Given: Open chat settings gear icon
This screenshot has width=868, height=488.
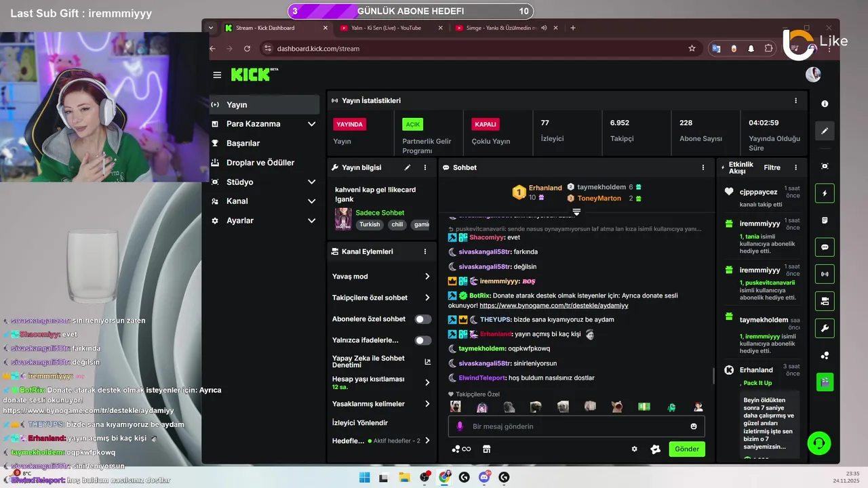Looking at the screenshot, I should click(634, 449).
